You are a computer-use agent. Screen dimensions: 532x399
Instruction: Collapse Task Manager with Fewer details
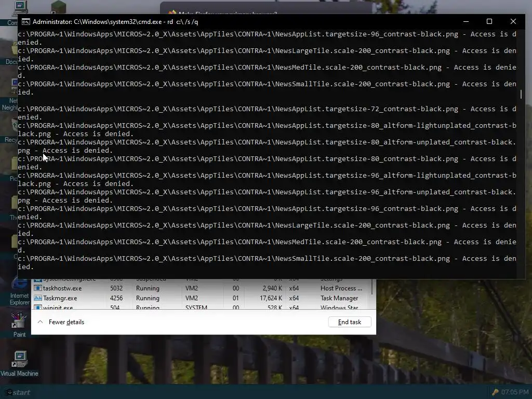click(x=61, y=322)
